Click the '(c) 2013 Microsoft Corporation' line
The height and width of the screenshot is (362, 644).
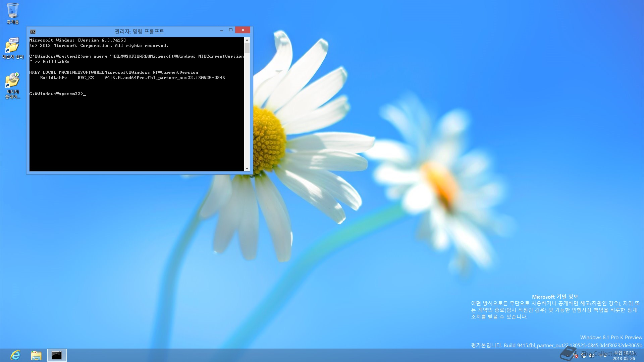[x=99, y=46]
